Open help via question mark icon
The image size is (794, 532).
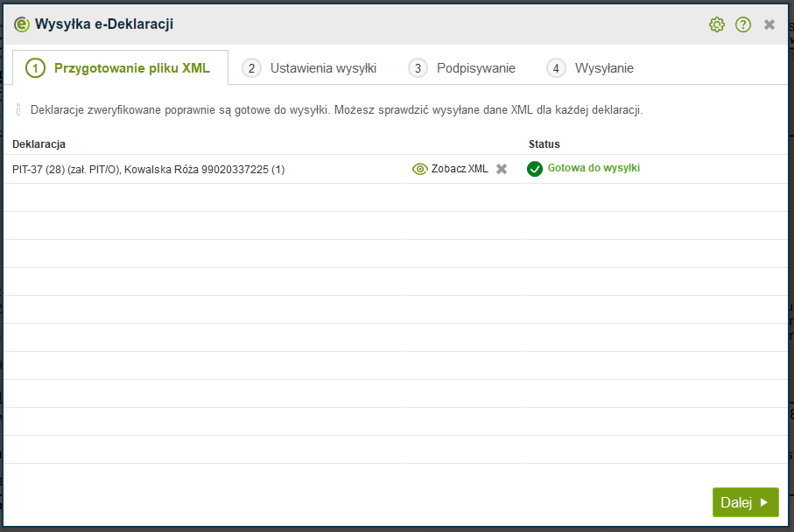(743, 24)
